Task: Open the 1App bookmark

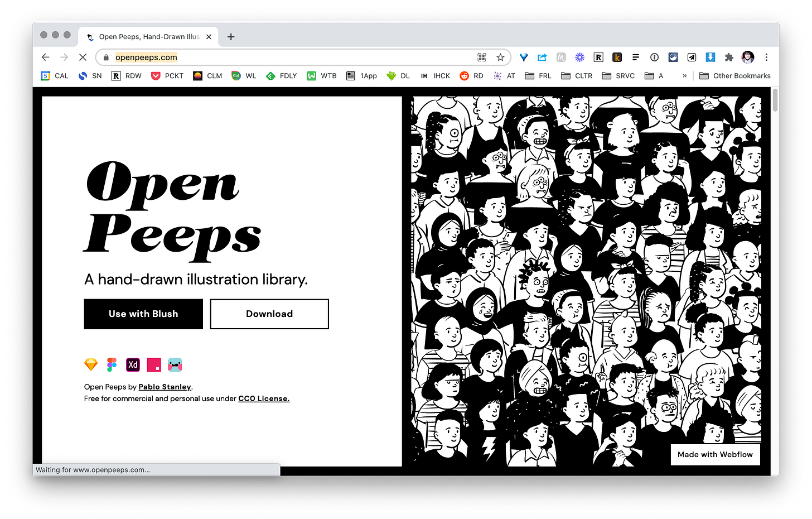Action: tap(361, 76)
